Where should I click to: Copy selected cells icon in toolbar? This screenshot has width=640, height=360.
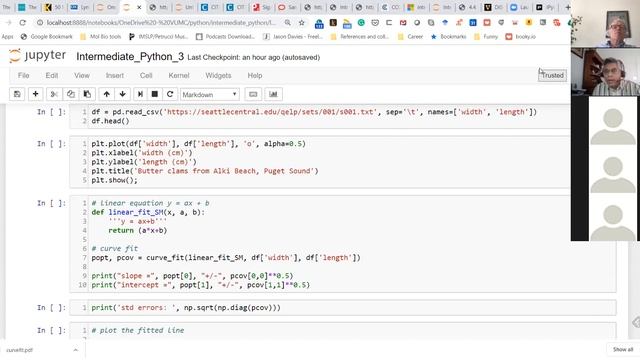[71, 94]
